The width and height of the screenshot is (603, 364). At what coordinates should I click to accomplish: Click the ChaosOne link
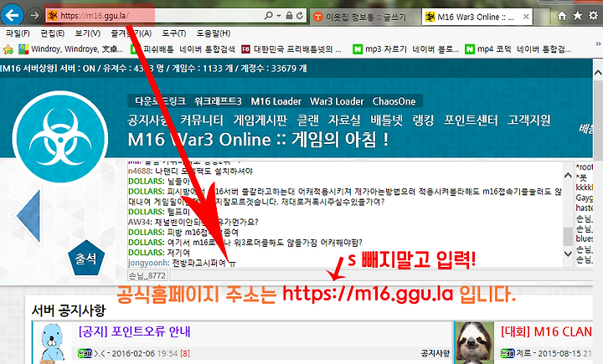394,101
